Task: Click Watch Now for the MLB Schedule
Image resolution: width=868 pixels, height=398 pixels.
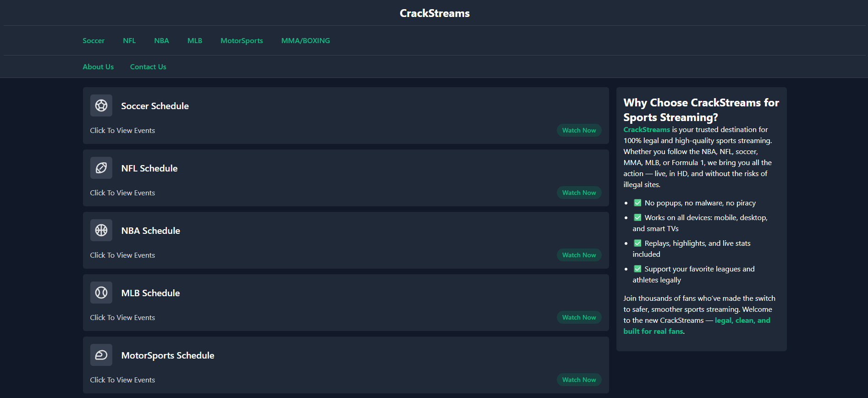Action: pyautogui.click(x=579, y=317)
